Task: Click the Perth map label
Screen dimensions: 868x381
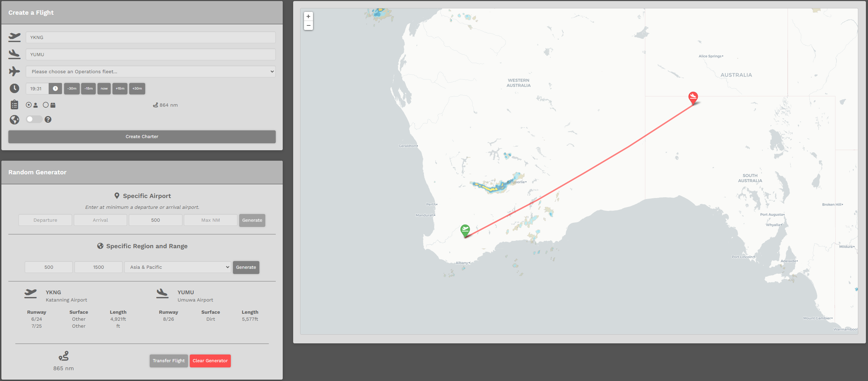Action: [x=431, y=204]
